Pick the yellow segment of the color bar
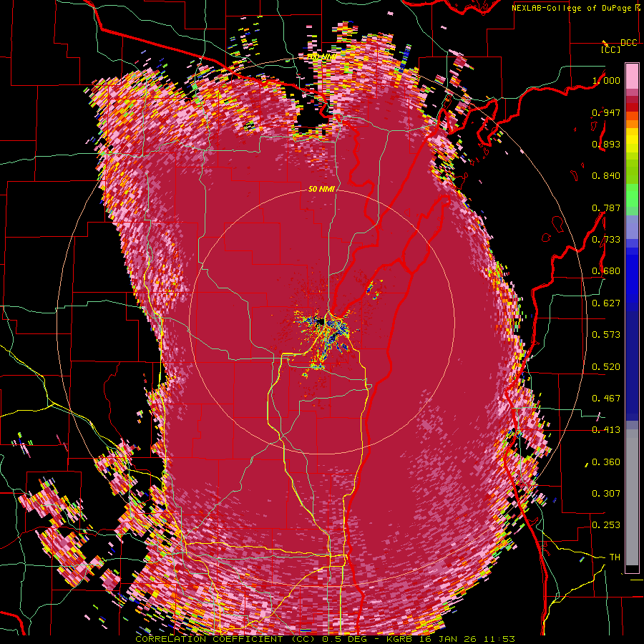The width and height of the screenshot is (644, 644). click(x=632, y=141)
